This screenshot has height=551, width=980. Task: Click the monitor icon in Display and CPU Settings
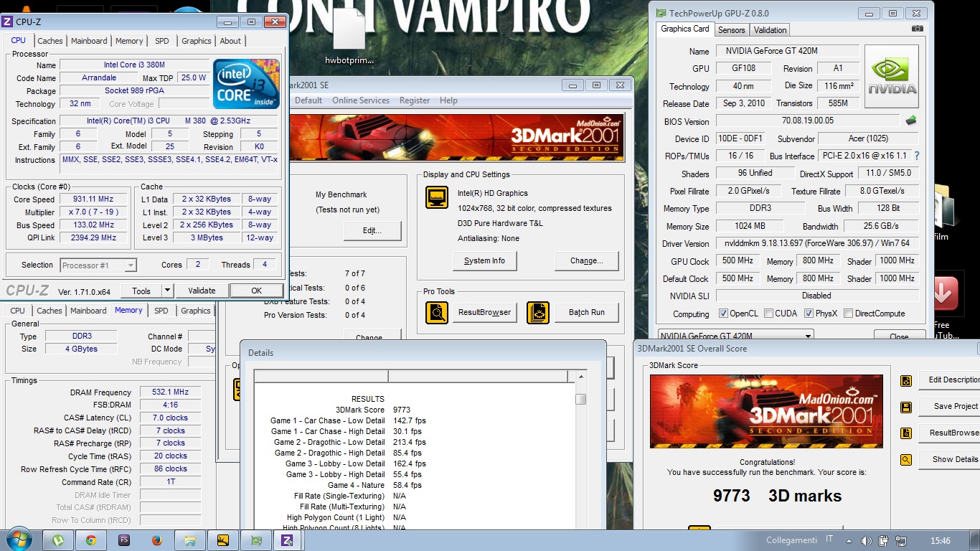(437, 197)
